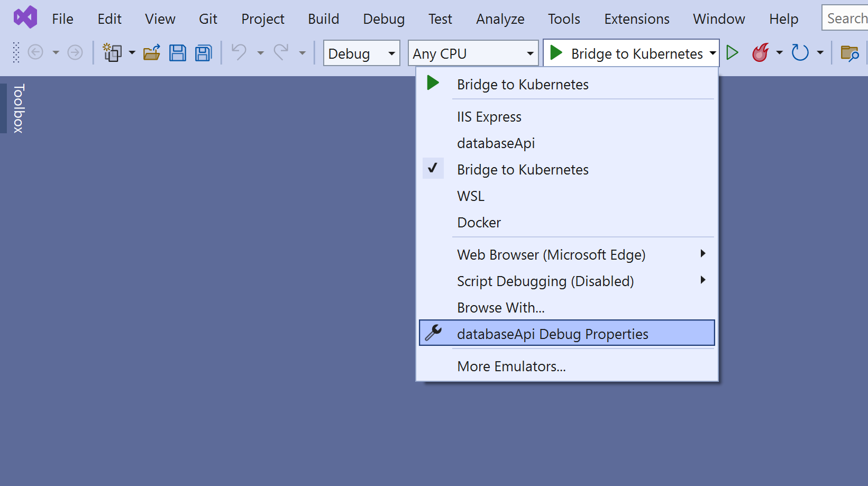868x486 pixels.
Task: Open the Toolbox sidebar panel
Action: [17, 108]
